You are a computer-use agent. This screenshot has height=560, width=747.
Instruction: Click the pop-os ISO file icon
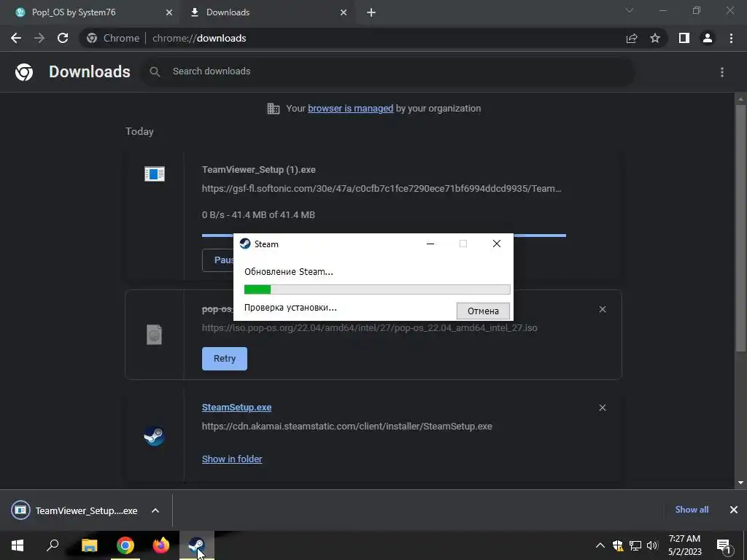point(155,335)
